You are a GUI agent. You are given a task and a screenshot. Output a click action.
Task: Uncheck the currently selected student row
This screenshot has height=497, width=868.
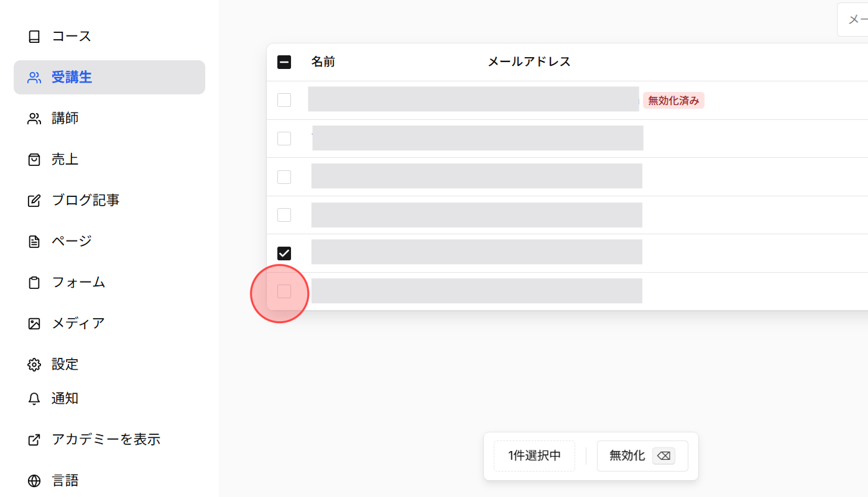284,253
